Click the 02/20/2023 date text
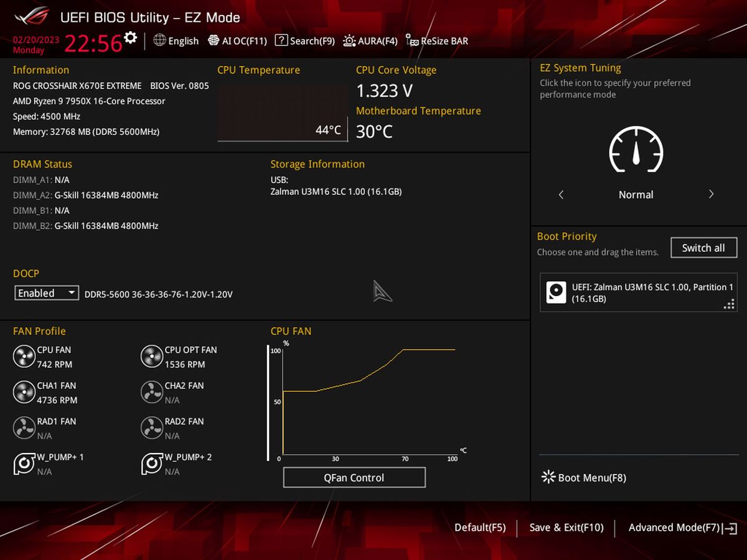The height and width of the screenshot is (560, 747). pos(36,40)
